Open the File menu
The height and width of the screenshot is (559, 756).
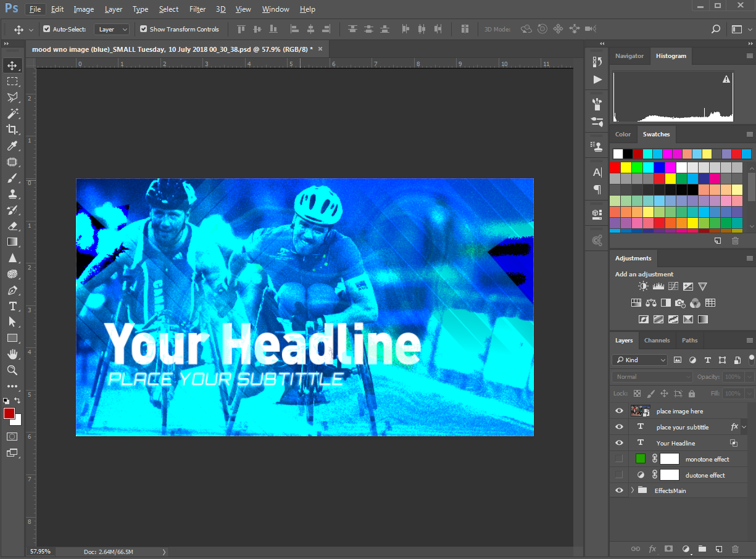35,9
